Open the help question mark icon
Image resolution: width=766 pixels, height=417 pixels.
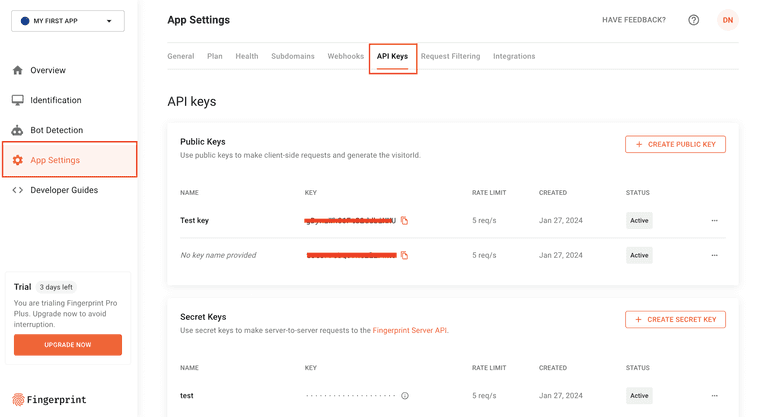693,20
